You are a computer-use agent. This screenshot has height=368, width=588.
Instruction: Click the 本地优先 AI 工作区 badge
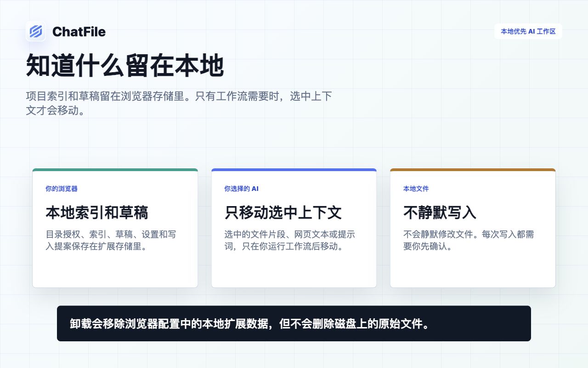click(528, 31)
